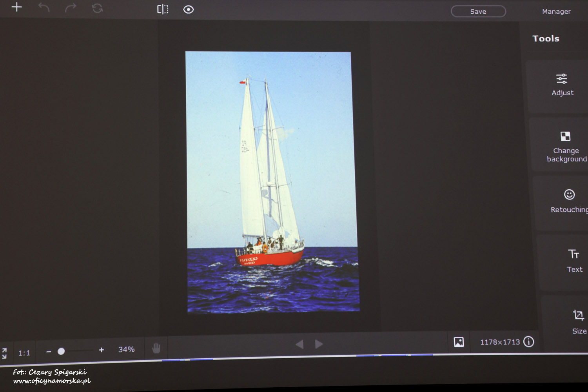Viewport: 588px width, 392px height.
Task: Click the zoom slider handle
Action: tap(61, 351)
